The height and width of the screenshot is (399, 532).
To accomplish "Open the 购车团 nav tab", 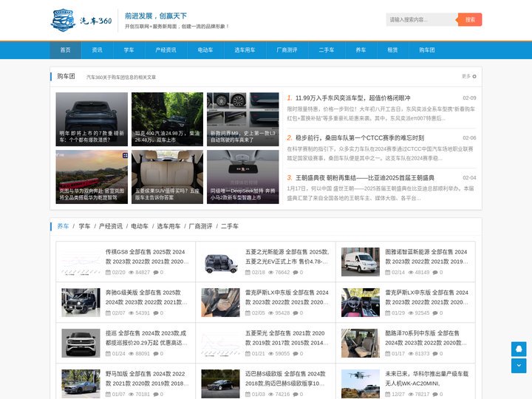I will [427, 50].
